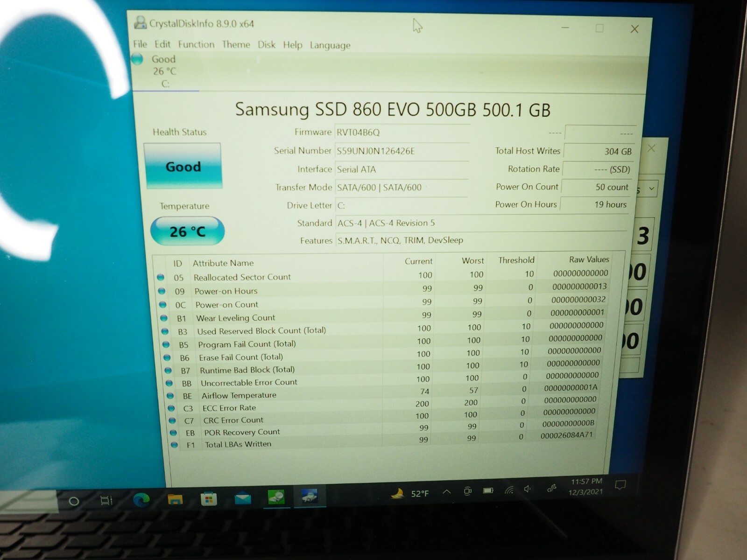This screenshot has height=560, width=747.
Task: Click the Drive Letter field
Action: [x=402, y=205]
